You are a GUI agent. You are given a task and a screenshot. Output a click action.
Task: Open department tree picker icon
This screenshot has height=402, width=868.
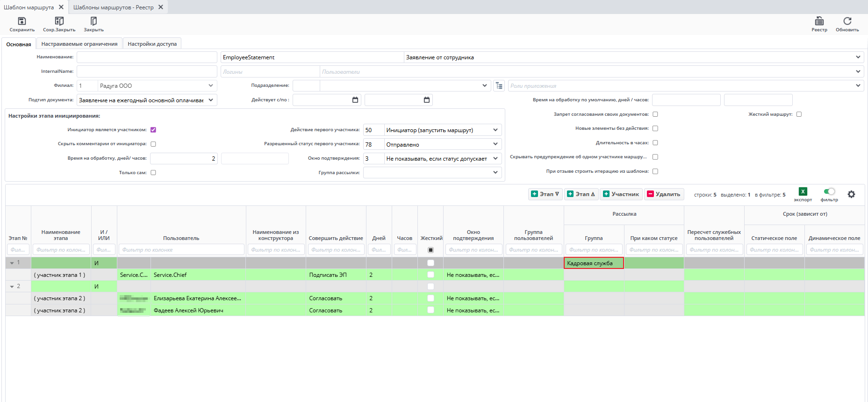pos(499,86)
